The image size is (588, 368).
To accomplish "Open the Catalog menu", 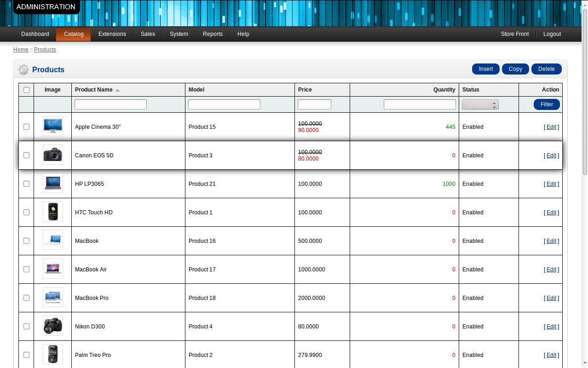I will pos(74,34).
